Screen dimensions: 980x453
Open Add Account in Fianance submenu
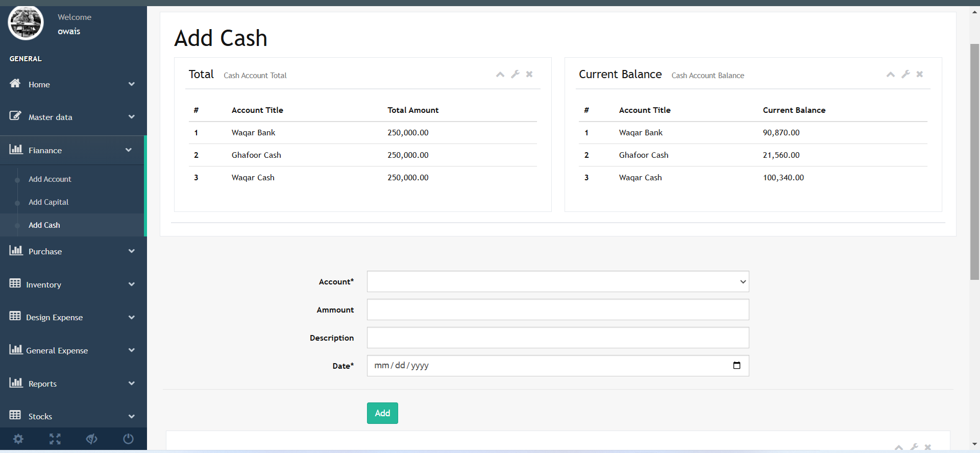coord(50,179)
